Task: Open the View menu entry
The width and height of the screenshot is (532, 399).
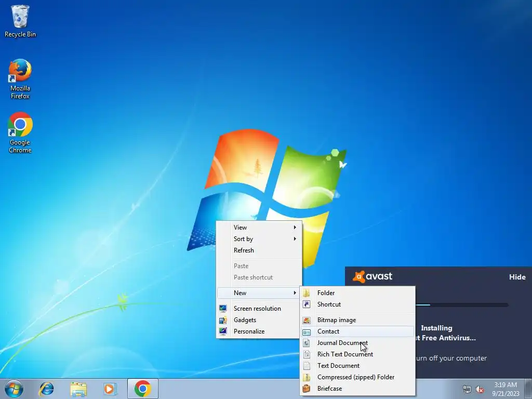Action: tap(259, 228)
